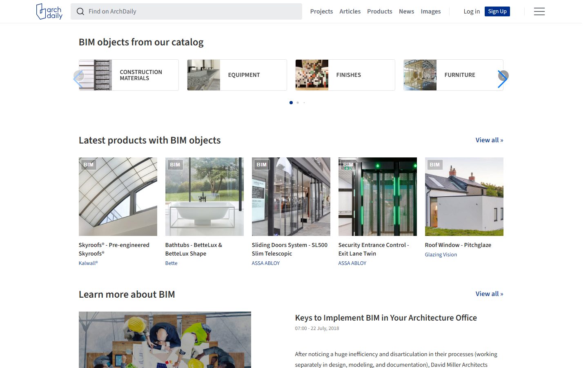Click Sliding Doors System SL500 title
This screenshot has width=588, height=368.
[290, 249]
